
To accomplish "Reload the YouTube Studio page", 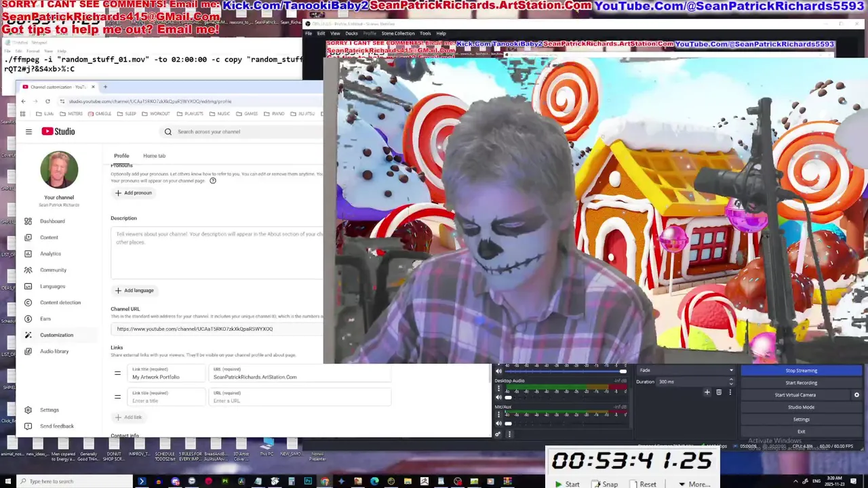I will (x=47, y=101).
